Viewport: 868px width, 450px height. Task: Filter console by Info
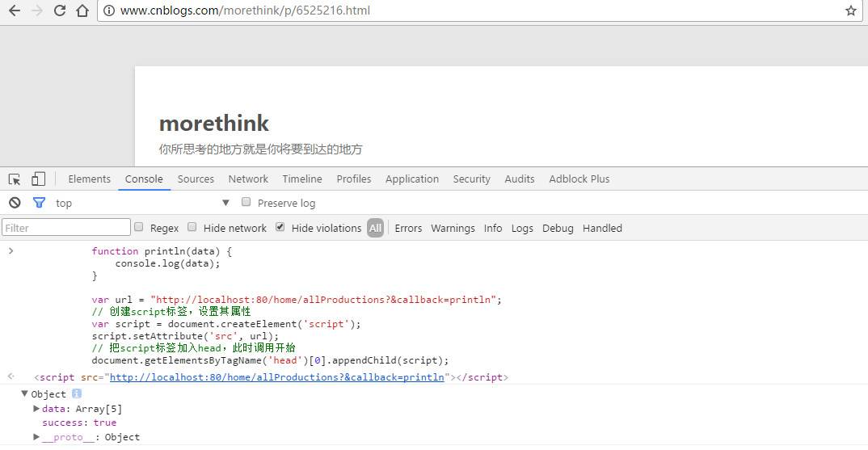pos(493,228)
